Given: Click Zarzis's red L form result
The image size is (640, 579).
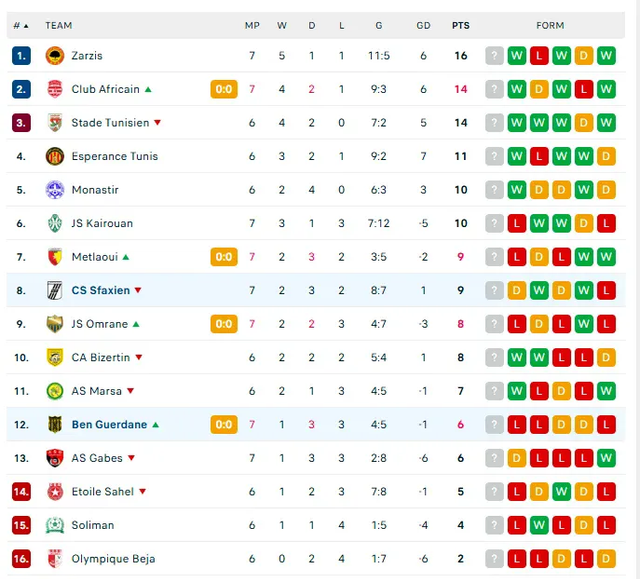Looking at the screenshot, I should click(539, 55).
